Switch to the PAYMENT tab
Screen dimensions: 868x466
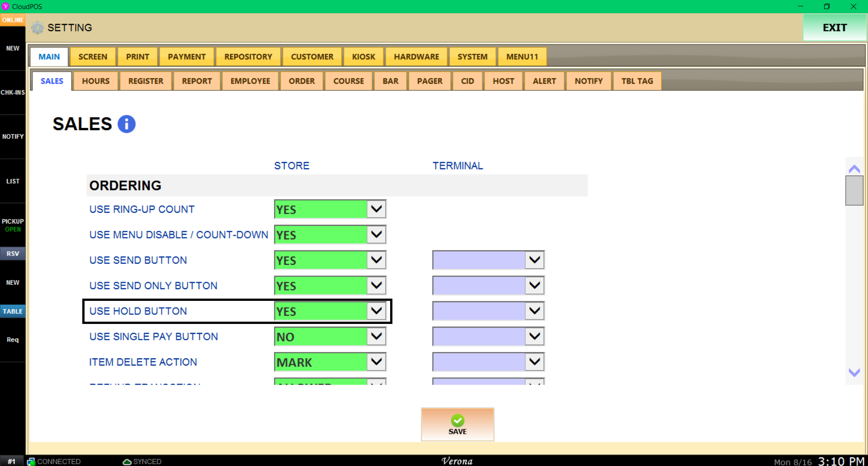187,57
